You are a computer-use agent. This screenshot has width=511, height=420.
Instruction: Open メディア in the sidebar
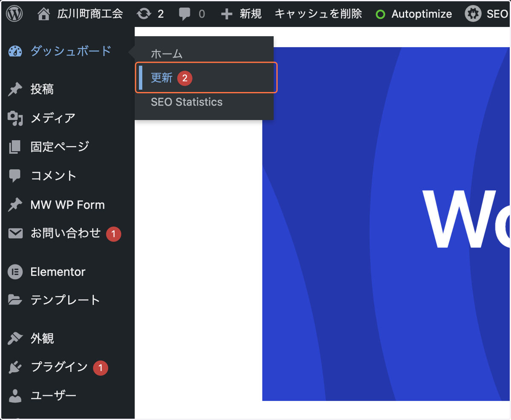(53, 118)
